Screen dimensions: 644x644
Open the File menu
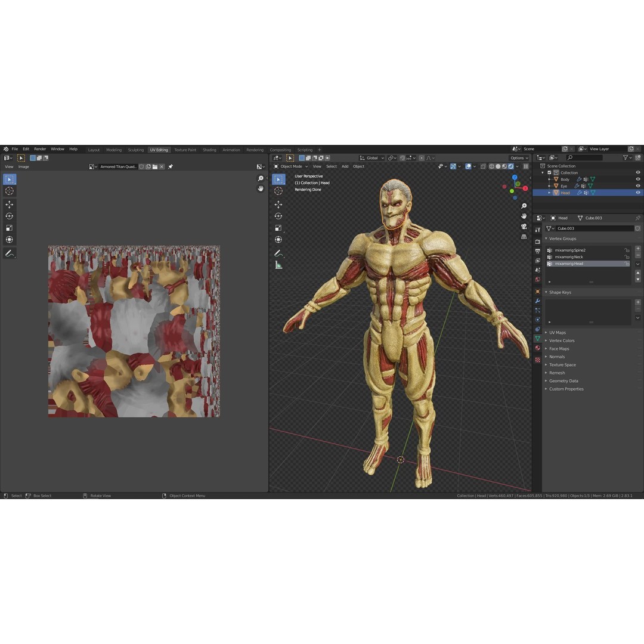(x=15, y=149)
